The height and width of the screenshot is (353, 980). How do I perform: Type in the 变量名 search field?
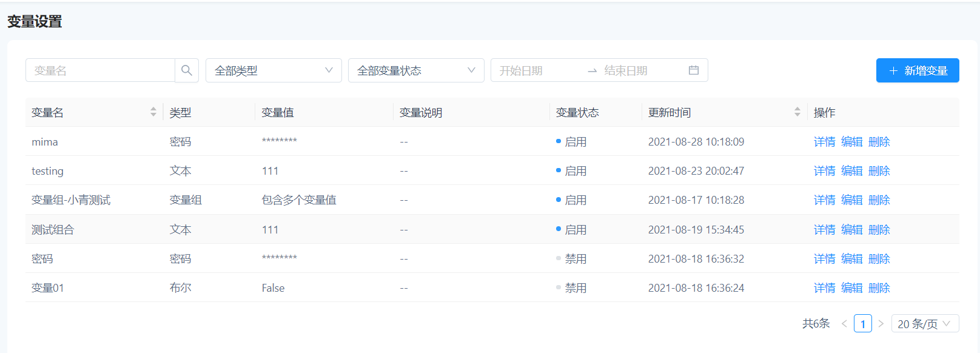click(100, 70)
